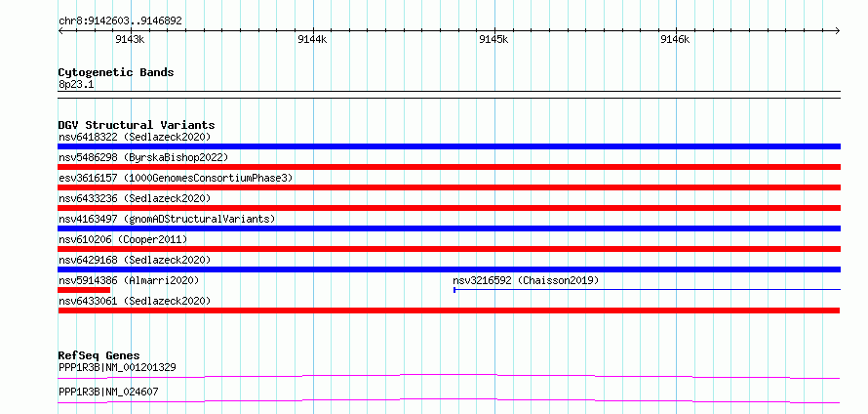Select the red nsv6433061 variant bar

click(449, 310)
